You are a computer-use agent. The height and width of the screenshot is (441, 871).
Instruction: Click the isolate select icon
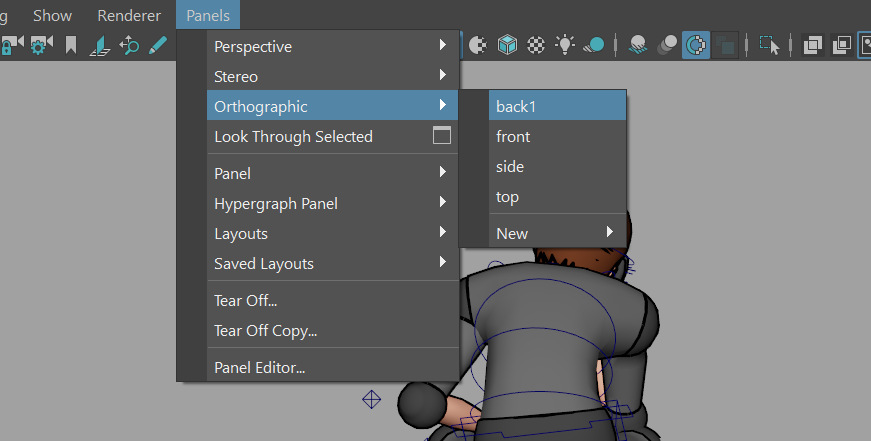coord(770,45)
